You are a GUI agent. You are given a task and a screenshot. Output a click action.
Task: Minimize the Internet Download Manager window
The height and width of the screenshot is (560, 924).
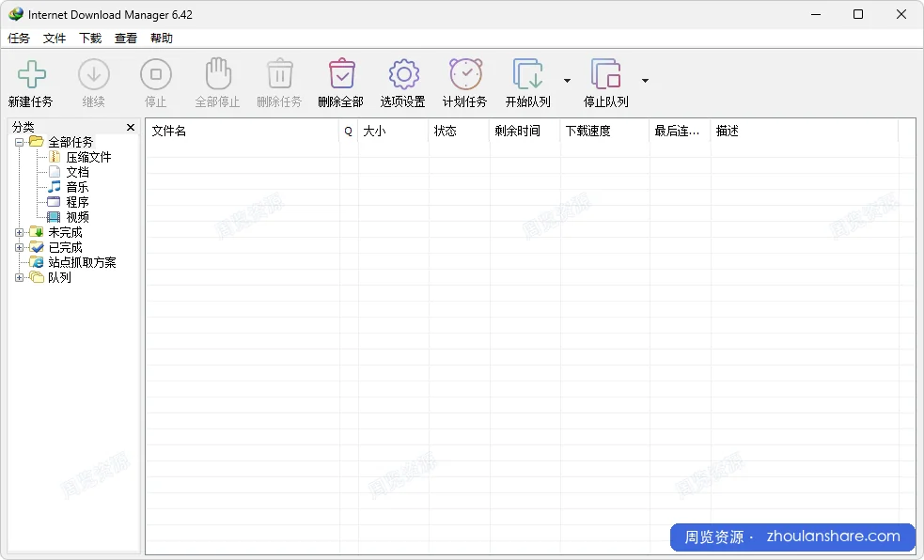point(816,14)
